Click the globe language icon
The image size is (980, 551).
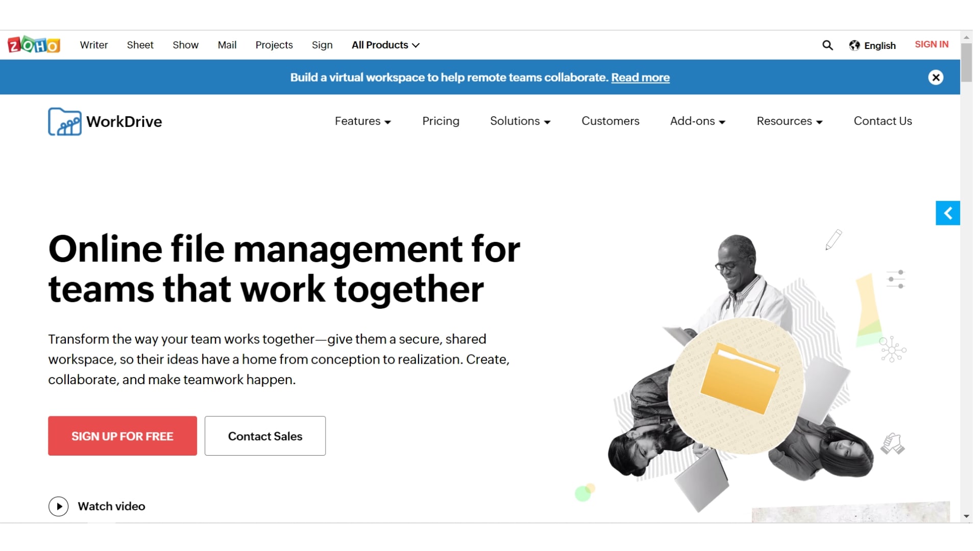pos(854,45)
